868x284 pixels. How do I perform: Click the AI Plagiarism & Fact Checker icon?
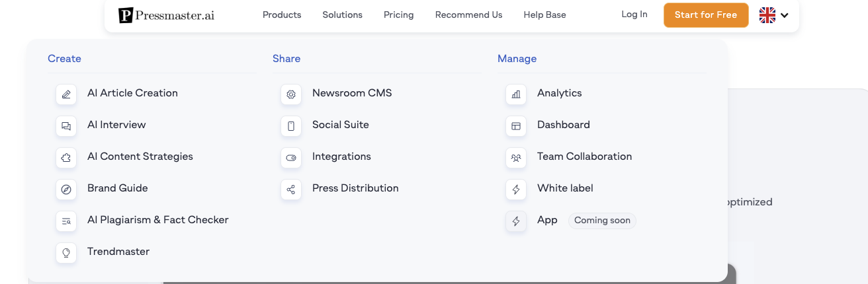pos(66,221)
